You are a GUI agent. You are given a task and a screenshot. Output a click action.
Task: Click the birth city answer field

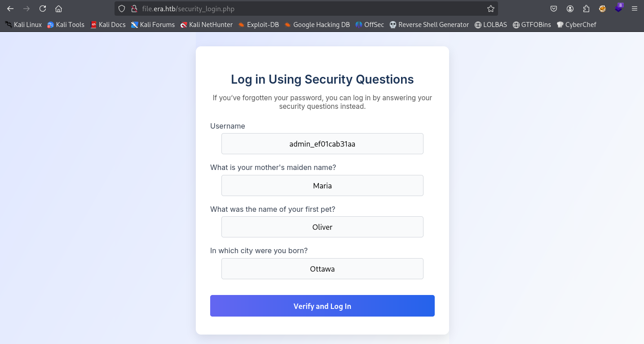point(322,269)
